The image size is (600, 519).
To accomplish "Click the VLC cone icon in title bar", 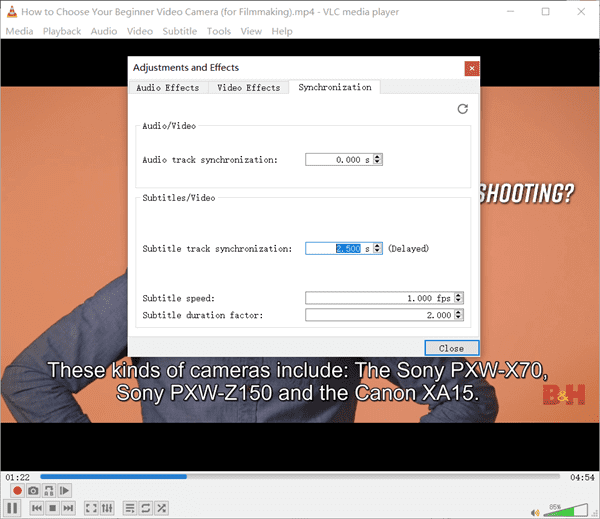I will coord(12,11).
